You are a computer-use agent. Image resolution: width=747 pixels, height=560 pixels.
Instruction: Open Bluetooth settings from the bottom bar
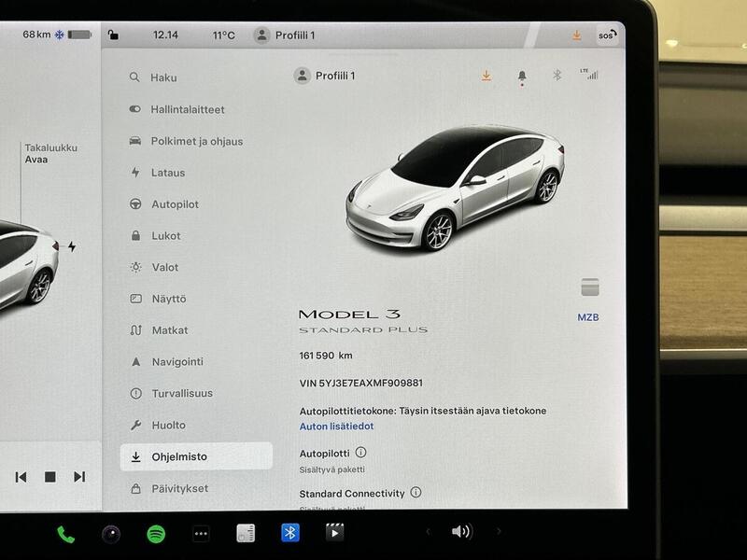[290, 532]
